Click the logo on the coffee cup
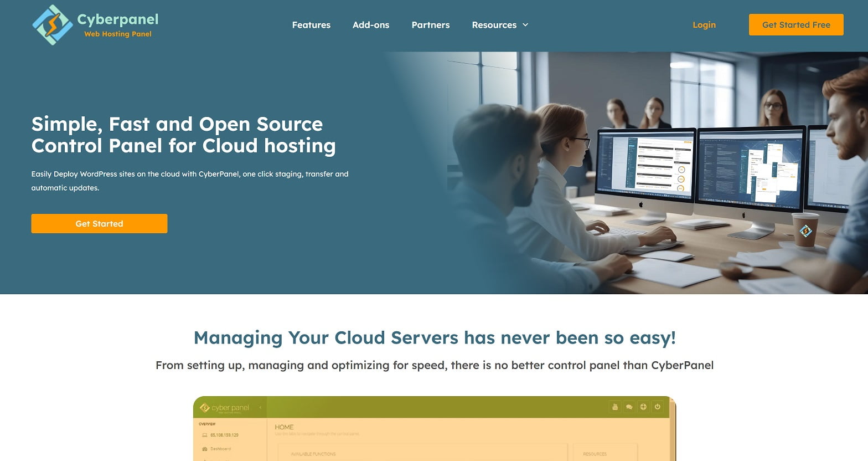The image size is (868, 461). [805, 230]
